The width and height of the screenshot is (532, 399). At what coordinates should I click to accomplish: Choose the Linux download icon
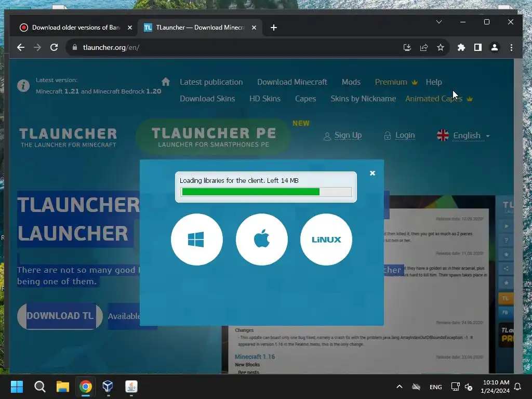point(326,240)
